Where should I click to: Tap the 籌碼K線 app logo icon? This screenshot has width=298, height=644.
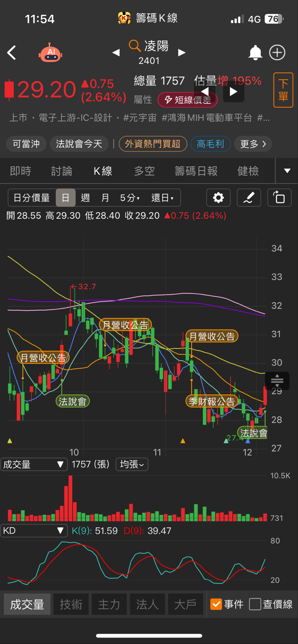124,18
